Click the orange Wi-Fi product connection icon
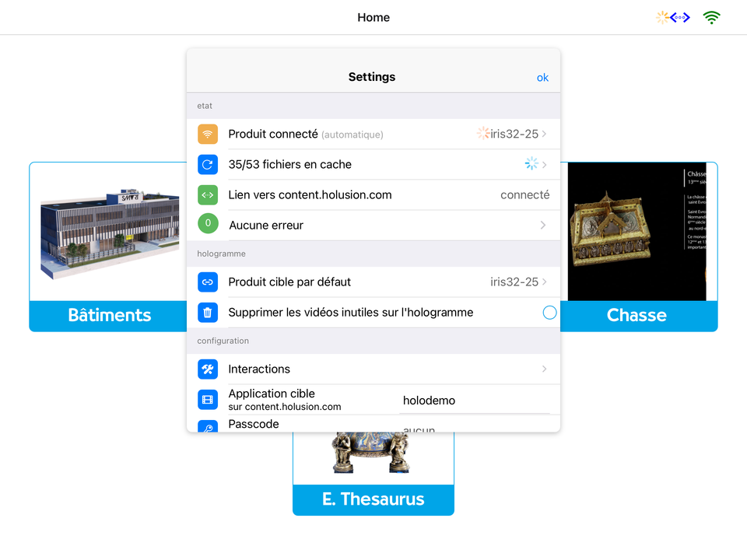This screenshot has width=747, height=560. (208, 134)
